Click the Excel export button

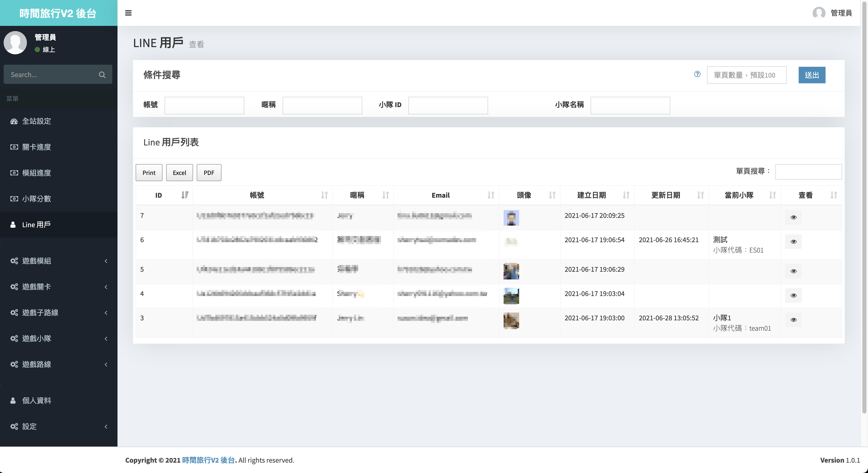[179, 173]
